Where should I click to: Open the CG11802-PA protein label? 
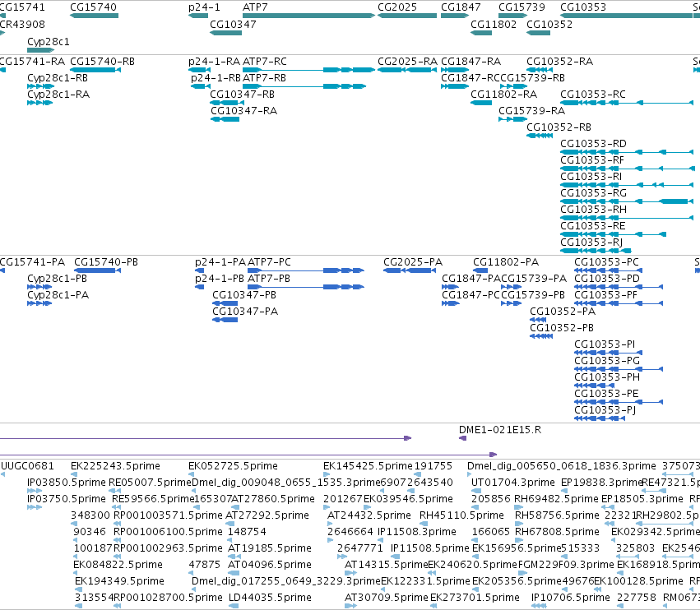[506, 262]
